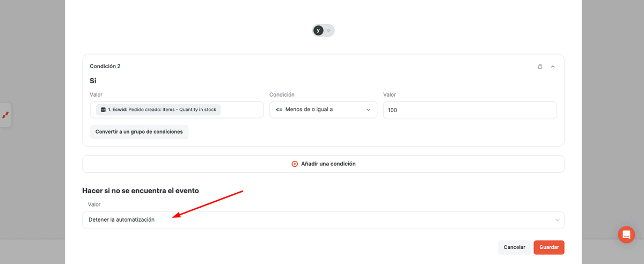Click the Cancelar button
Screen dimensions: 644x264
pos(514,247)
